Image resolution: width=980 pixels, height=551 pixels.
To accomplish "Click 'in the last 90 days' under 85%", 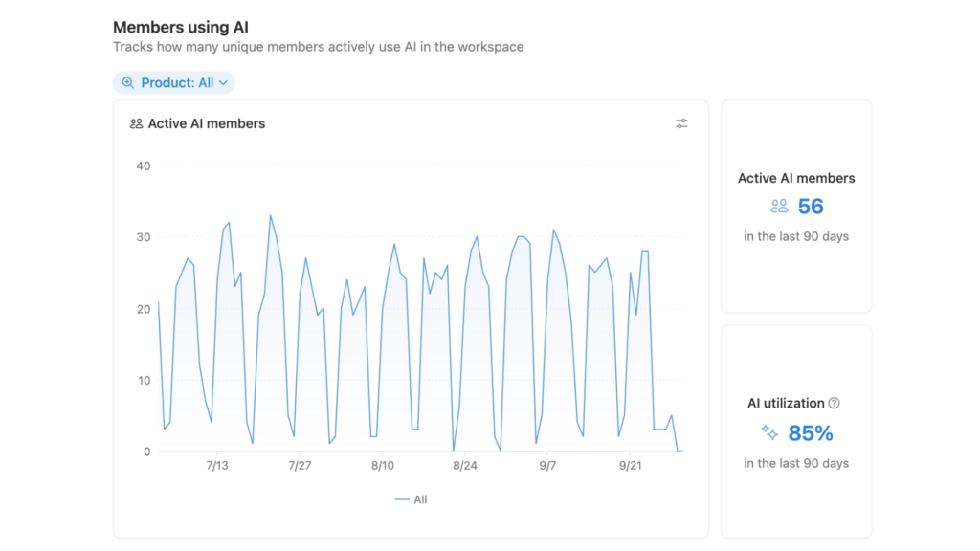I will (x=796, y=463).
